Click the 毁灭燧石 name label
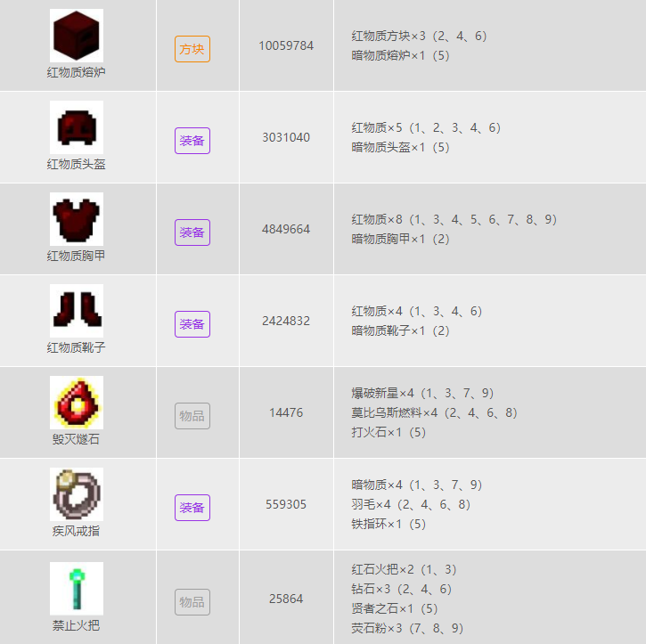This screenshot has width=646, height=644. pyautogui.click(x=77, y=439)
